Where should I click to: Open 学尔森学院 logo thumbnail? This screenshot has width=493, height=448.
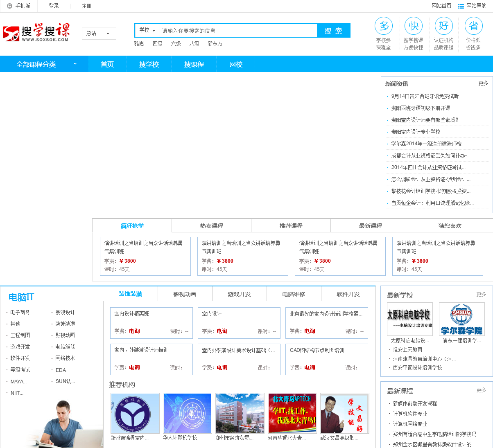[461, 319]
